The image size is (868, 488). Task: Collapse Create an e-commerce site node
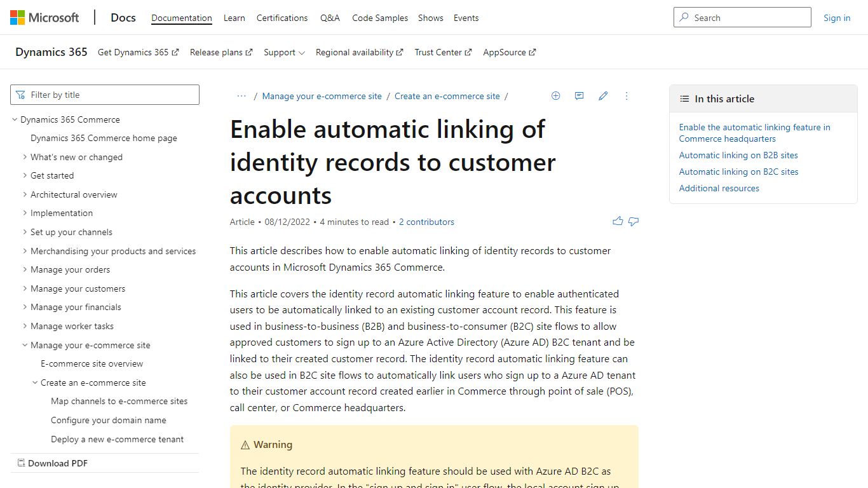(x=35, y=383)
